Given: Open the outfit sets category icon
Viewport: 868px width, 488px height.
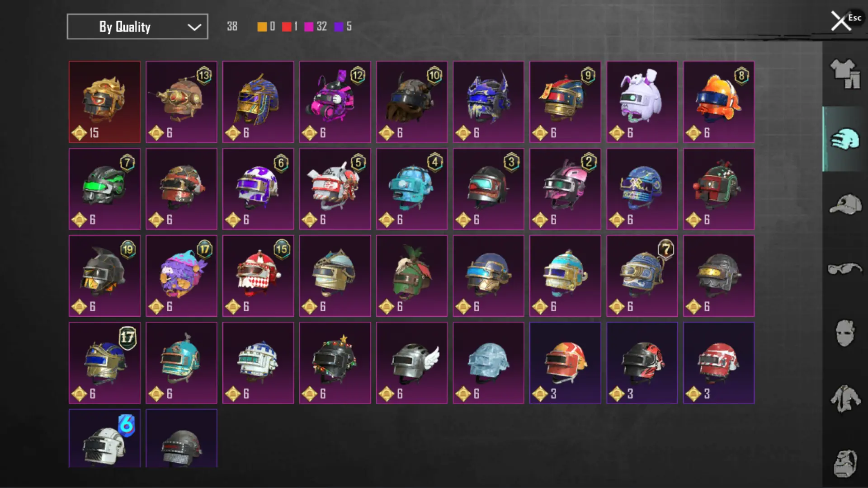Looking at the screenshot, I should pyautogui.click(x=845, y=74).
